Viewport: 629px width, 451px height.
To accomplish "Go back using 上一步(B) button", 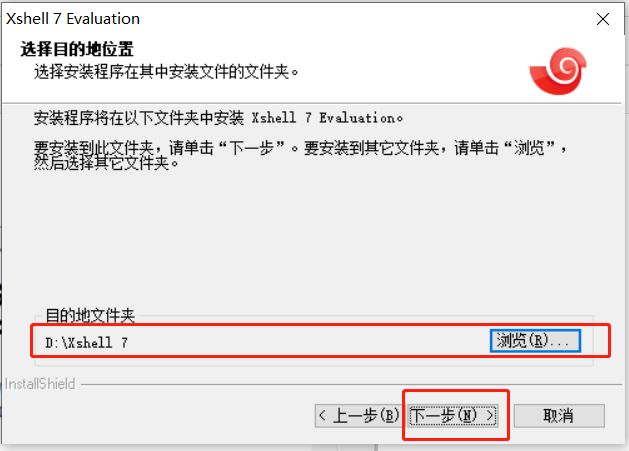I will [x=358, y=415].
